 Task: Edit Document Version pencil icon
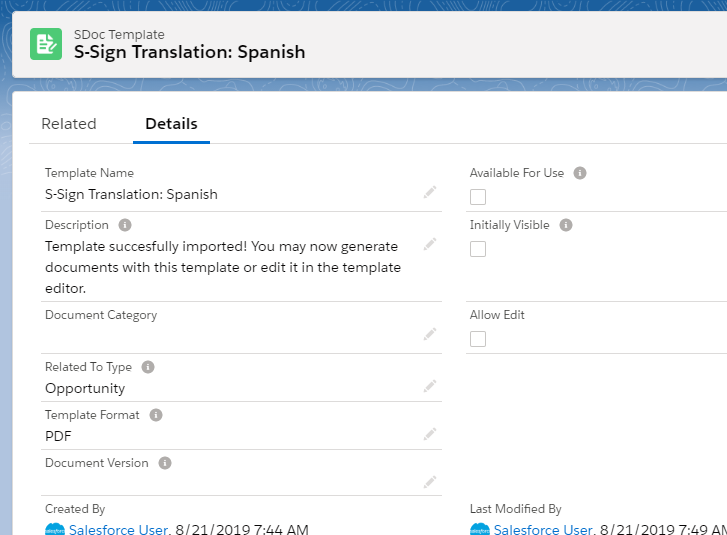(x=430, y=482)
